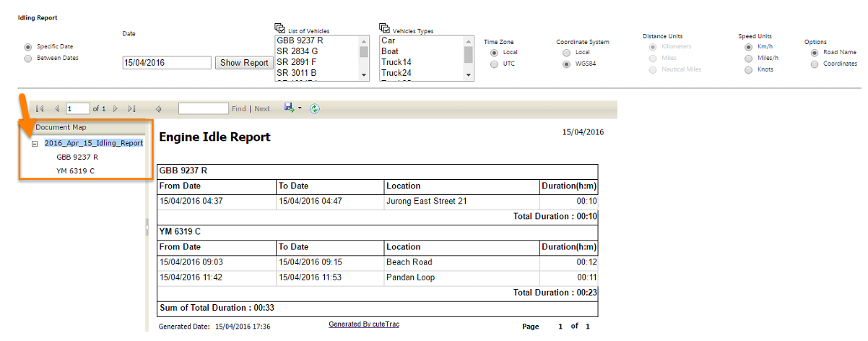Click select-all icon for Vehicles Types
Screen dimensions: 868x341
click(384, 28)
